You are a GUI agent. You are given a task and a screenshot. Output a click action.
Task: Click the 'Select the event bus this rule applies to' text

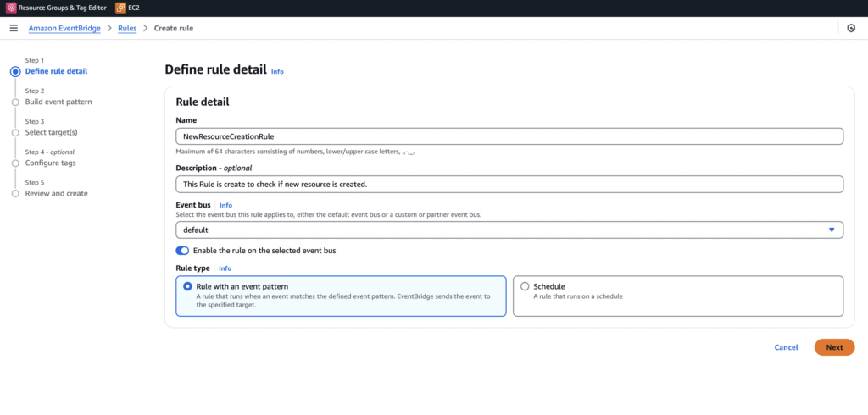point(329,214)
